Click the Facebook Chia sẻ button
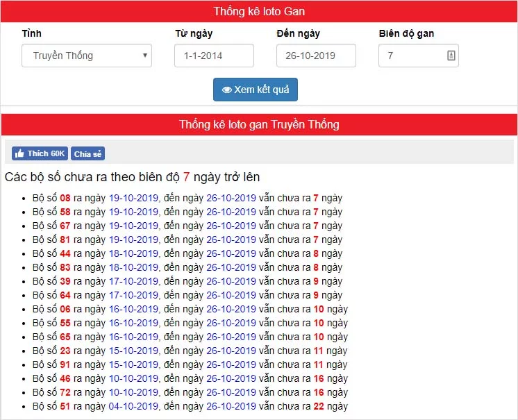Image resolution: width=518 pixels, height=420 pixels. [87, 153]
